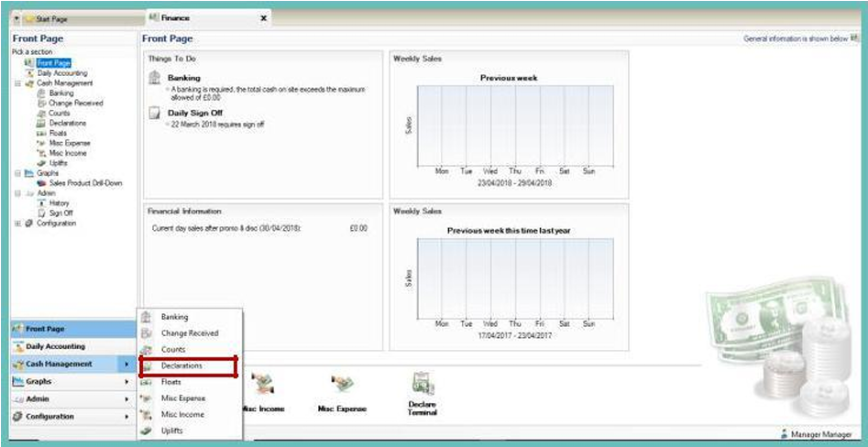868x447 pixels.
Task: Collapse the Graphs tree node
Action: pos(17,172)
